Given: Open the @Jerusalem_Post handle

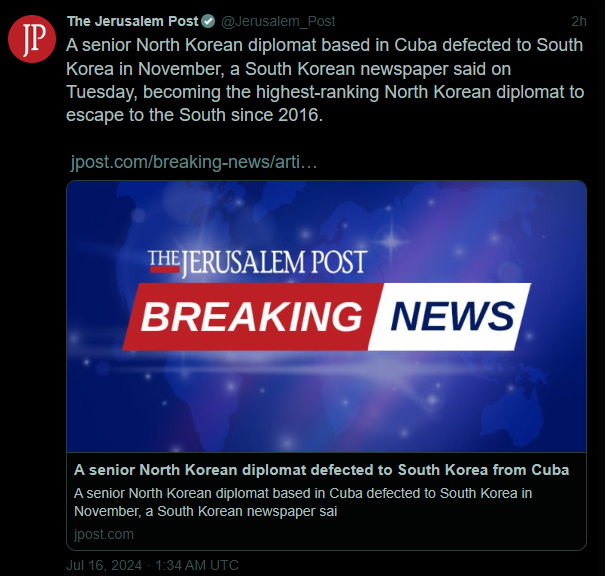Looking at the screenshot, I should click(278, 21).
